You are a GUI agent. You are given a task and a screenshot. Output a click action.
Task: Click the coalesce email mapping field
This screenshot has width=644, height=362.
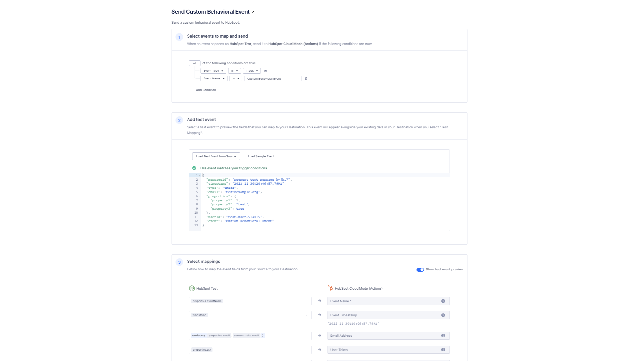pos(250,336)
